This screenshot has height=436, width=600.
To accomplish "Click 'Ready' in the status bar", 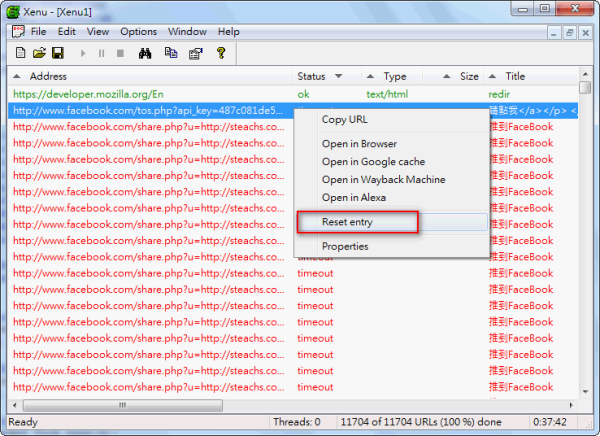I will (x=23, y=422).
